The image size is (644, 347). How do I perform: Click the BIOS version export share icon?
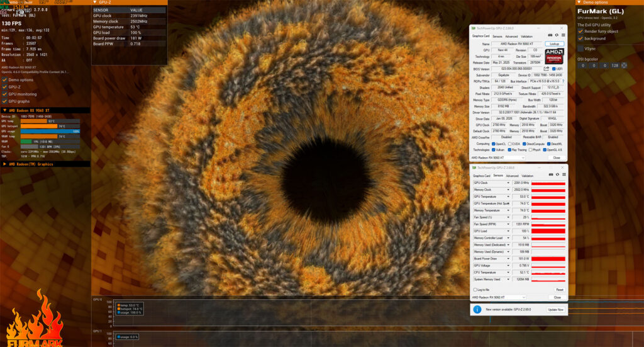pos(547,69)
